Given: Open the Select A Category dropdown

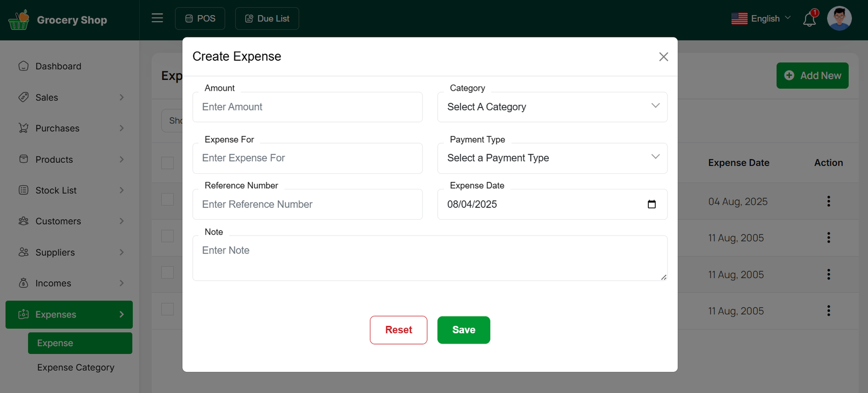Looking at the screenshot, I should coord(552,107).
